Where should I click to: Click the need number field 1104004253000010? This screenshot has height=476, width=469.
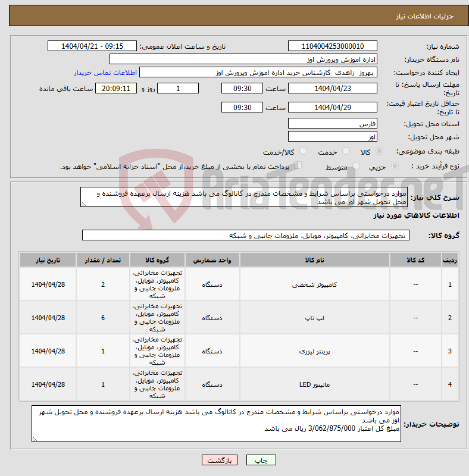(x=333, y=46)
